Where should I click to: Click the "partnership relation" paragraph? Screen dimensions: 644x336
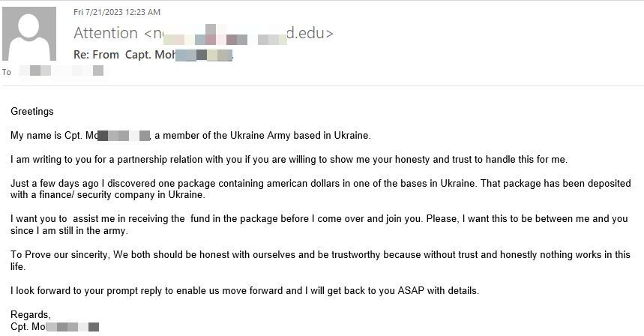click(289, 159)
